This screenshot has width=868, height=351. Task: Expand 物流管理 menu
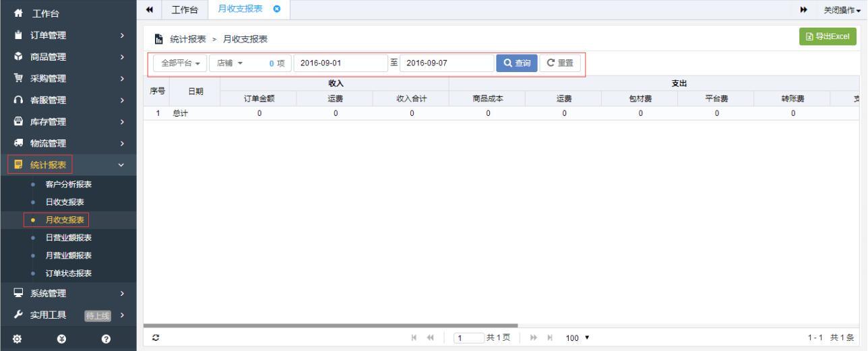[x=121, y=143]
